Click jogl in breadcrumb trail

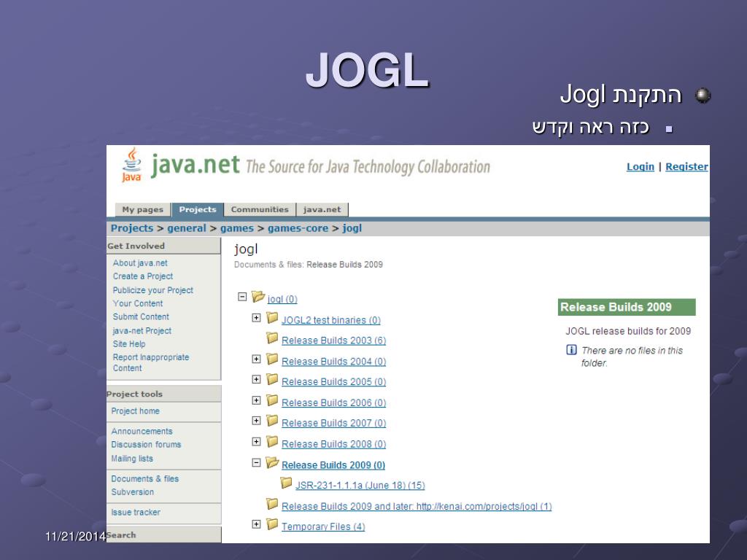(x=352, y=228)
